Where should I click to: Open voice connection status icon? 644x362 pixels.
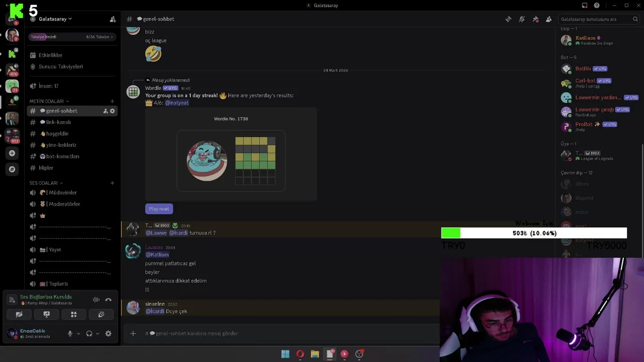12,300
